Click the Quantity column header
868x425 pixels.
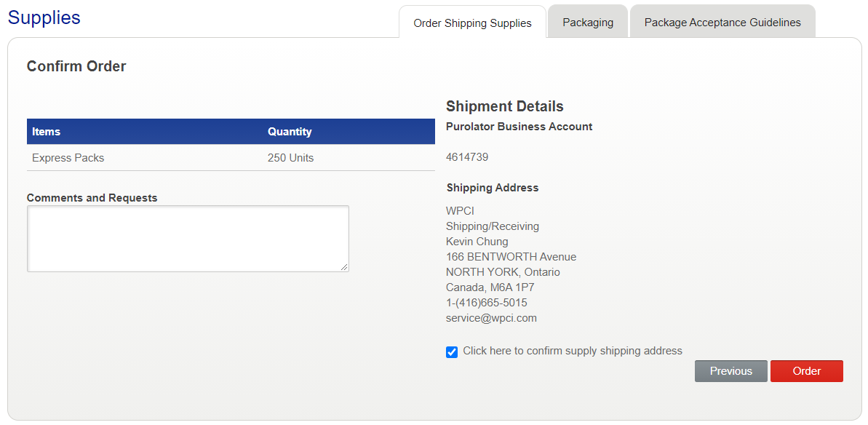click(290, 132)
